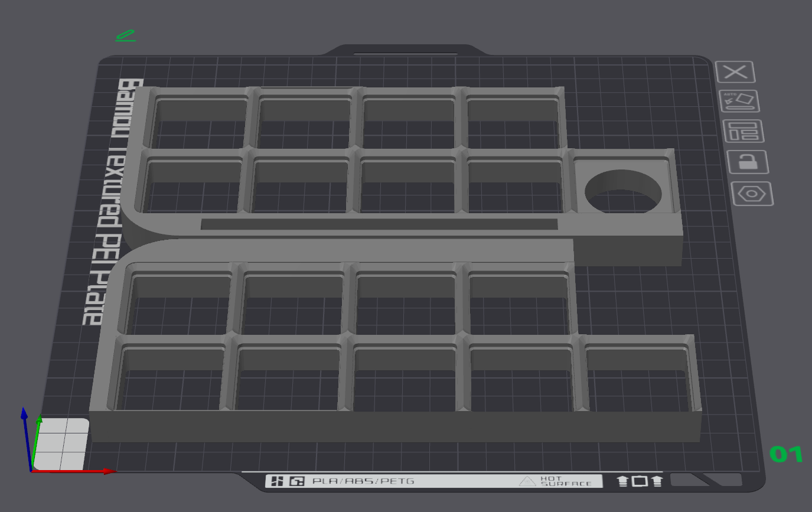Screen dimensions: 812x512
Task: Click the Bambu Lab logo marker on the plate
Action: pos(277,481)
